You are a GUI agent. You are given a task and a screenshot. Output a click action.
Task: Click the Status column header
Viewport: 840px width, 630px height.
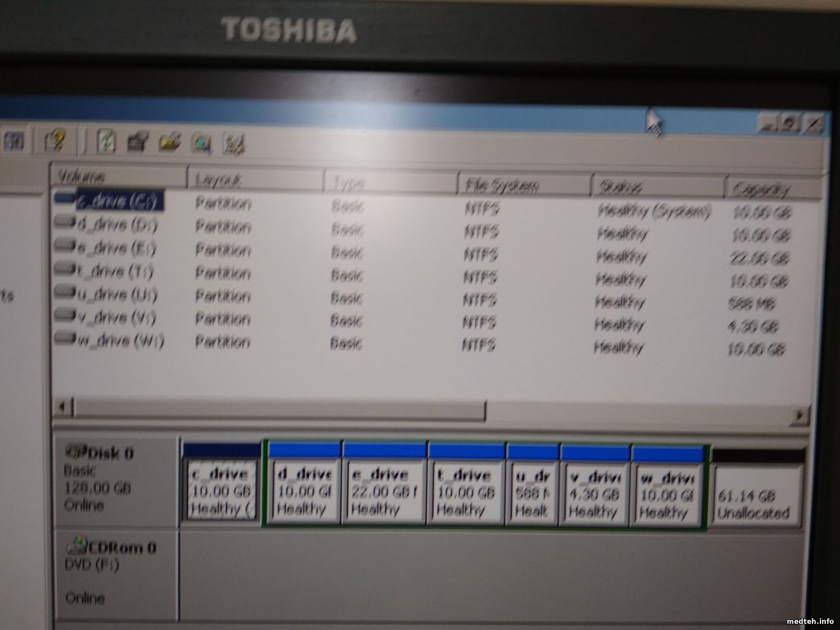point(657,186)
